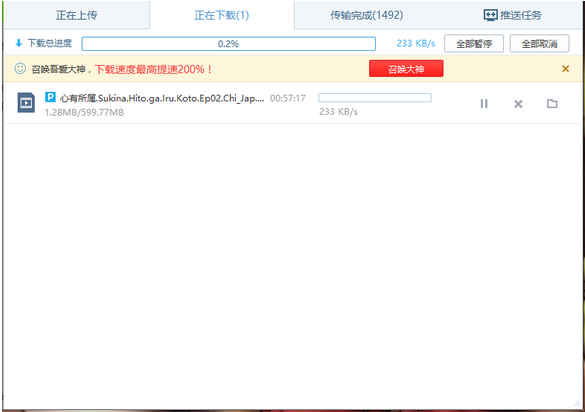Click the total download progress bar at 0.2%
This screenshot has width=585, height=412.
(x=228, y=44)
